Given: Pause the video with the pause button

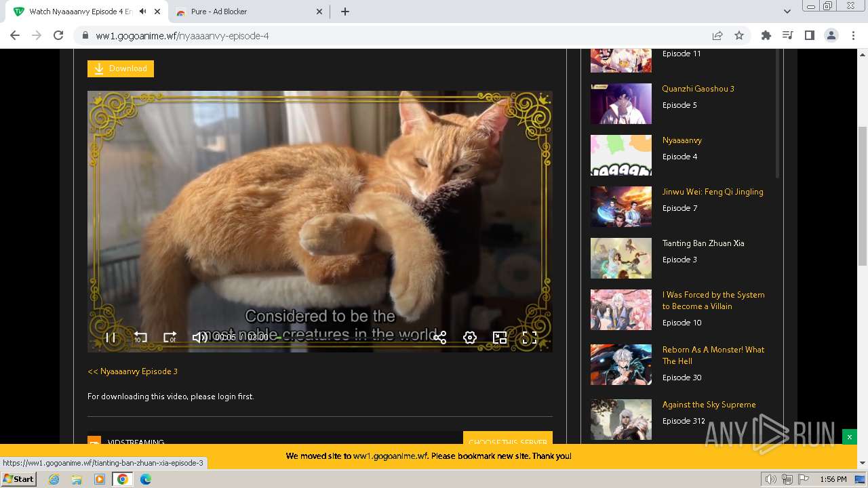Looking at the screenshot, I should click(111, 338).
